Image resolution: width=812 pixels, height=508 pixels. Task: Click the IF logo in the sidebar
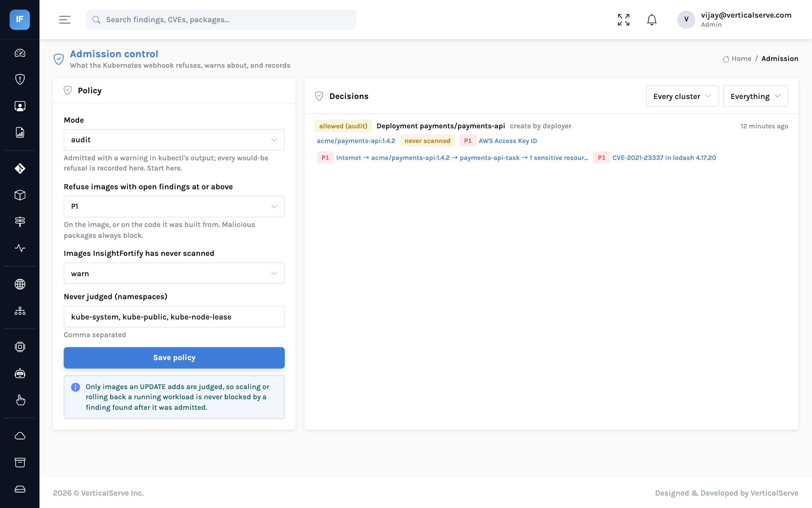pos(20,20)
